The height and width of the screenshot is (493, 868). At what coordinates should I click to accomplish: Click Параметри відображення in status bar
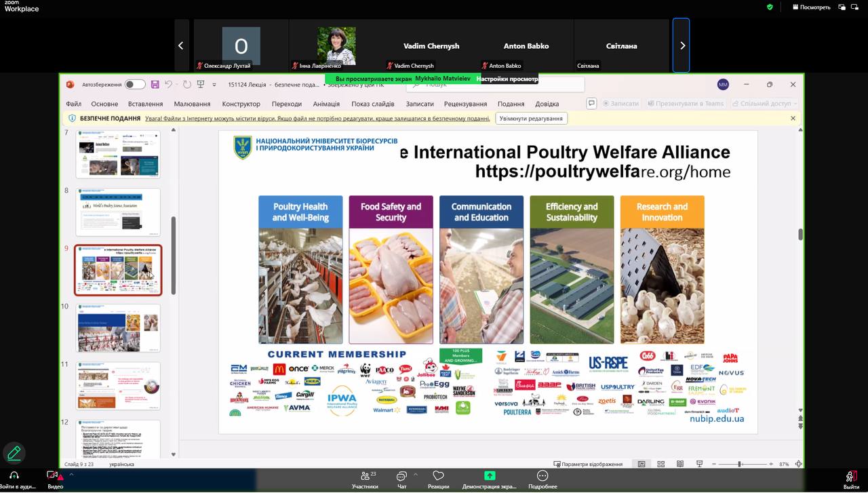(x=588, y=464)
